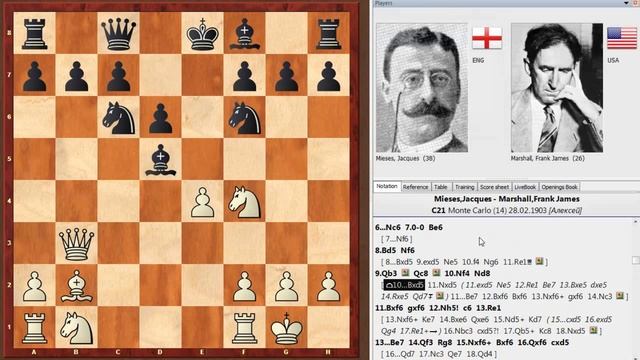Select the white rook on f1
The image size is (640, 360).
coord(244,328)
